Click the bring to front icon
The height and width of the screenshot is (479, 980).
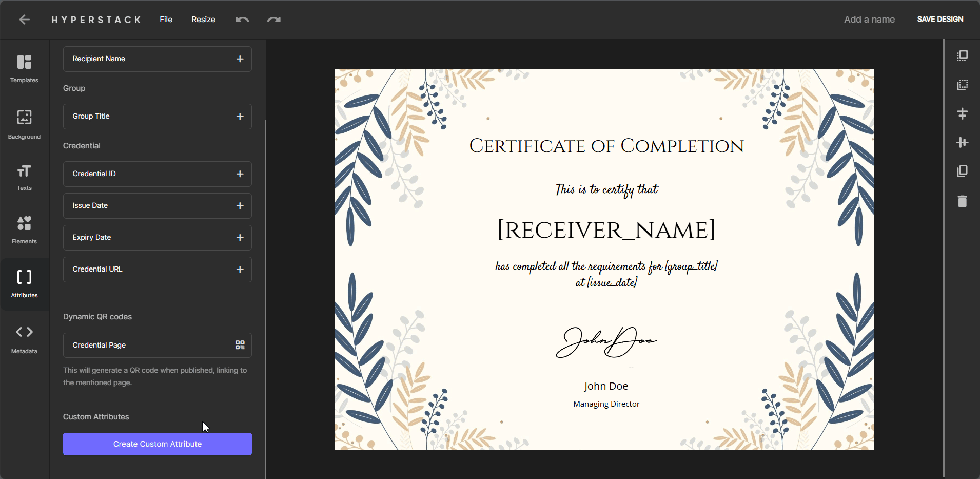962,55
